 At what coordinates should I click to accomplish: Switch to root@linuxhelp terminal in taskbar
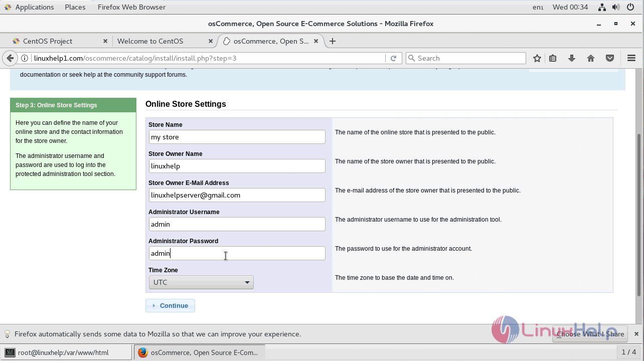click(x=66, y=352)
